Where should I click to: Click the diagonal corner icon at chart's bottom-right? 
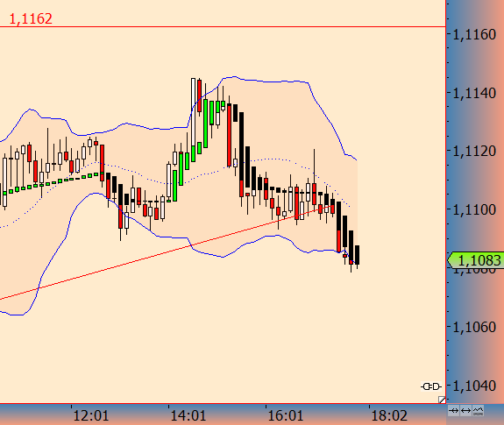point(442,400)
